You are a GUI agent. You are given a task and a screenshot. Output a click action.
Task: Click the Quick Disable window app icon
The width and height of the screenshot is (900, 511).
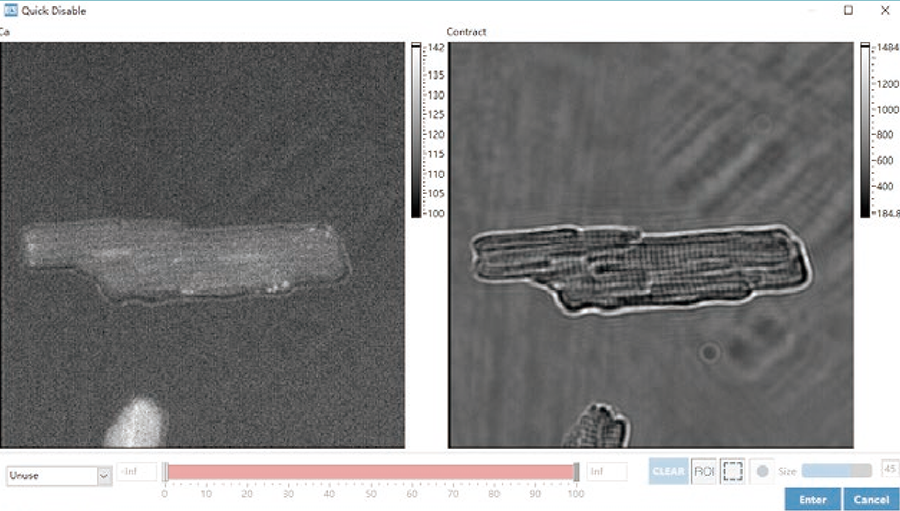pyautogui.click(x=11, y=10)
